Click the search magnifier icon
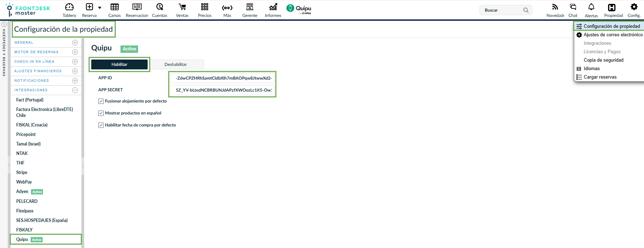This screenshot has height=248, width=644. pyautogui.click(x=526, y=10)
